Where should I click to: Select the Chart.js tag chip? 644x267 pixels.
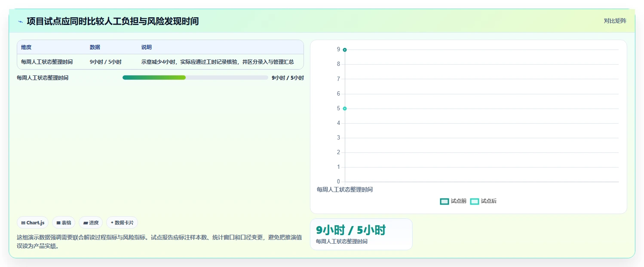coord(33,223)
